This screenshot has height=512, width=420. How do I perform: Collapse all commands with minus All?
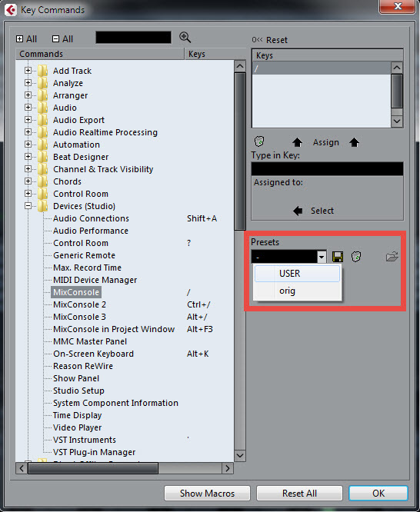coord(63,39)
